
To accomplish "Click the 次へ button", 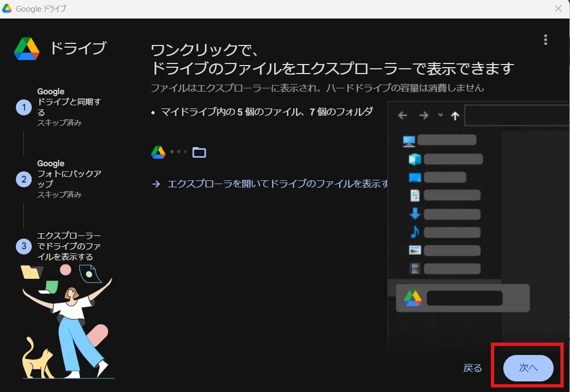I will pyautogui.click(x=528, y=368).
